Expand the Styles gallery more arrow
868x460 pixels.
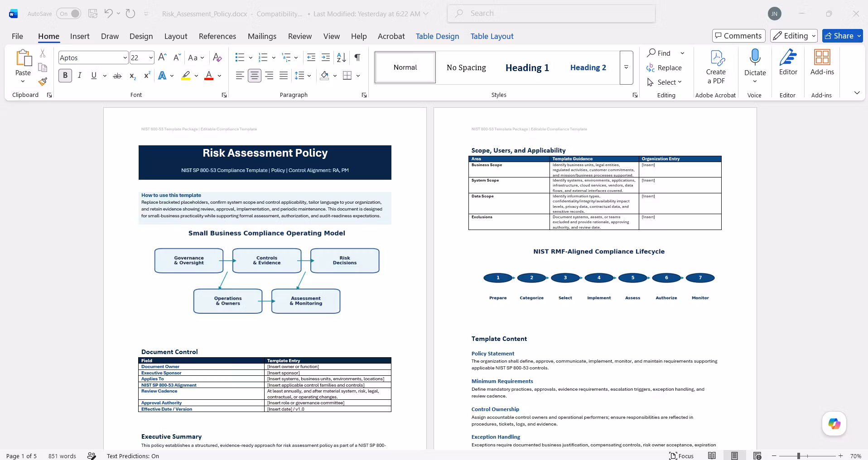tap(626, 67)
